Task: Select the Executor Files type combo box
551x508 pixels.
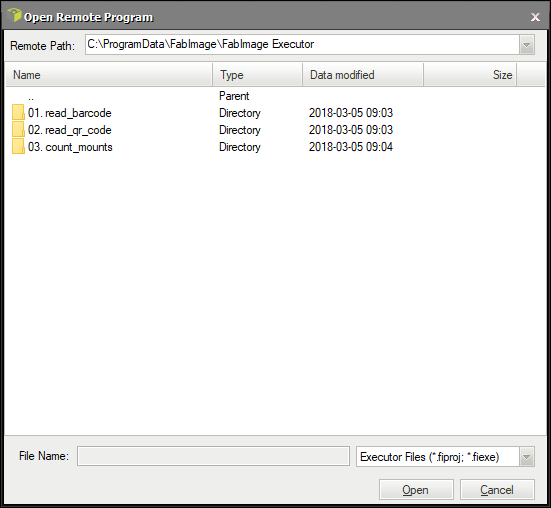Action: click(445, 457)
